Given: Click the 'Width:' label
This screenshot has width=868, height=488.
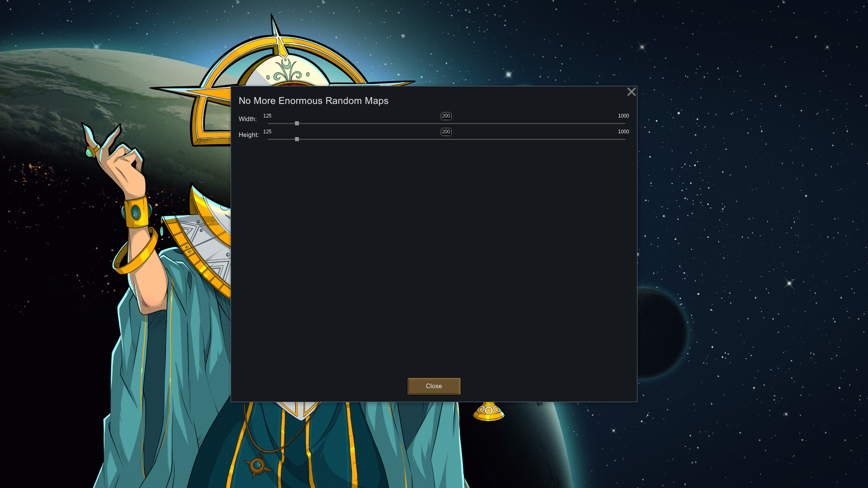Looking at the screenshot, I should click(247, 119).
